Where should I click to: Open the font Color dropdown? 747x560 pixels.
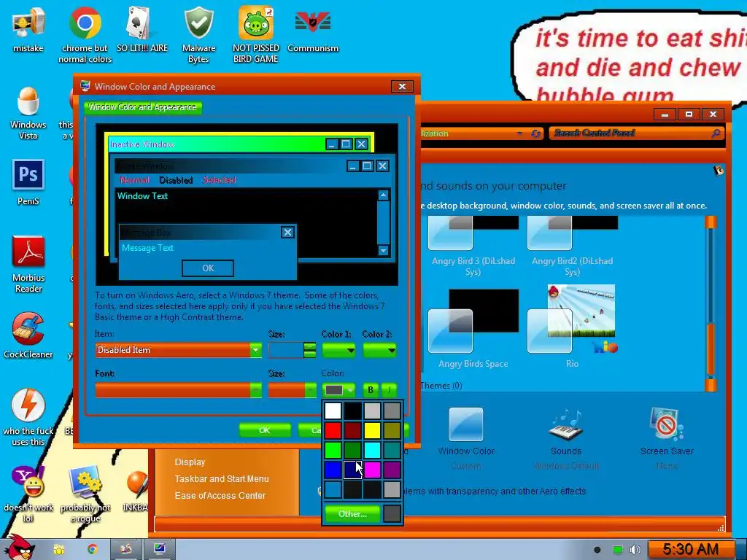(x=338, y=390)
